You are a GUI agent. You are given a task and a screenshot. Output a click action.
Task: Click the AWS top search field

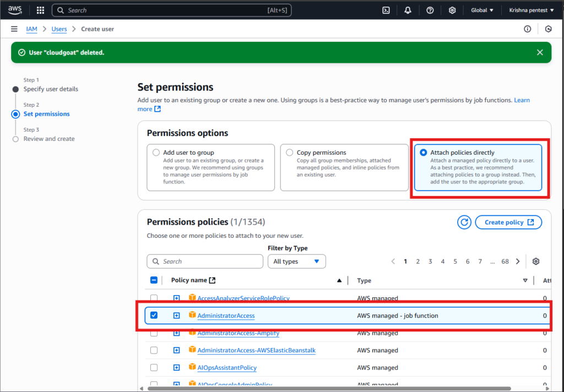point(172,10)
